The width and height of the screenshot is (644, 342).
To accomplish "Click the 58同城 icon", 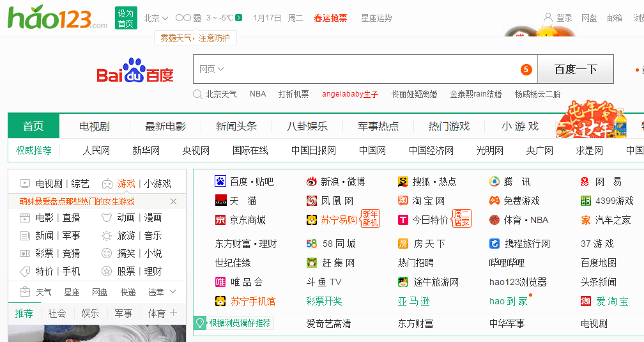I will coord(312,244).
